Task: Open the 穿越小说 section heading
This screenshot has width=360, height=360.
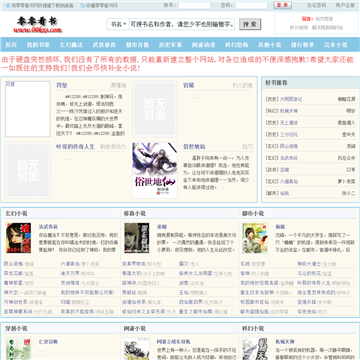Action: point(16,329)
